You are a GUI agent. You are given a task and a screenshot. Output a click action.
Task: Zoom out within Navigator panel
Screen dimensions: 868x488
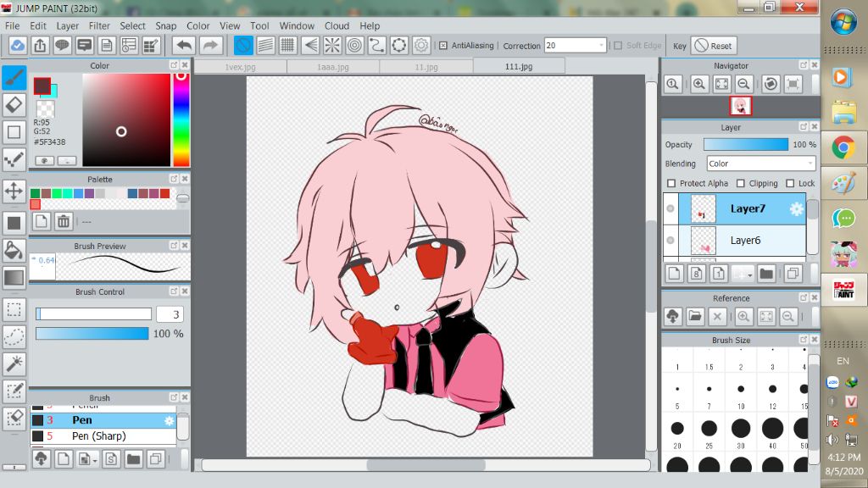(x=744, y=84)
